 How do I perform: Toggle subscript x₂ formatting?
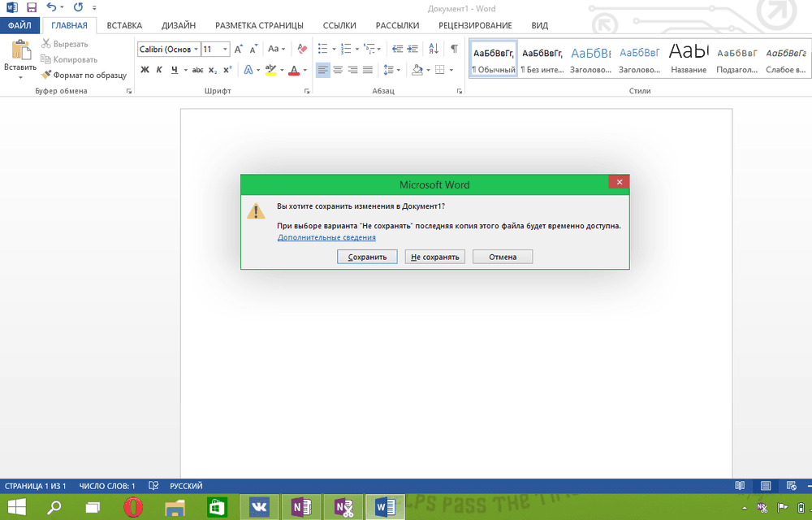coord(212,69)
